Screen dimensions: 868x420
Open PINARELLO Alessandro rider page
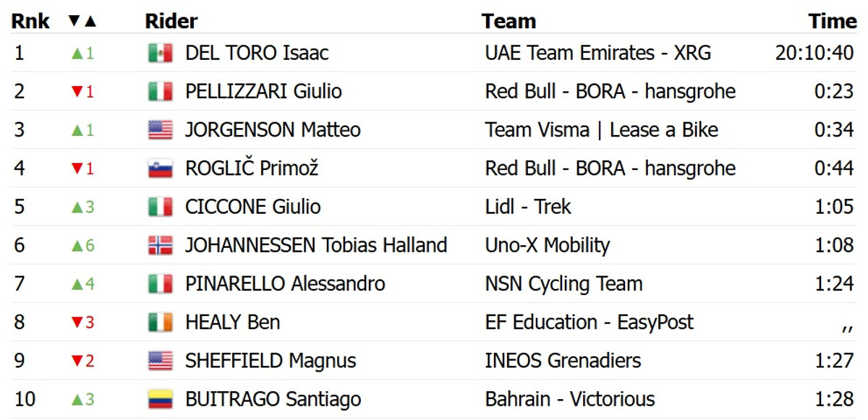[285, 284]
